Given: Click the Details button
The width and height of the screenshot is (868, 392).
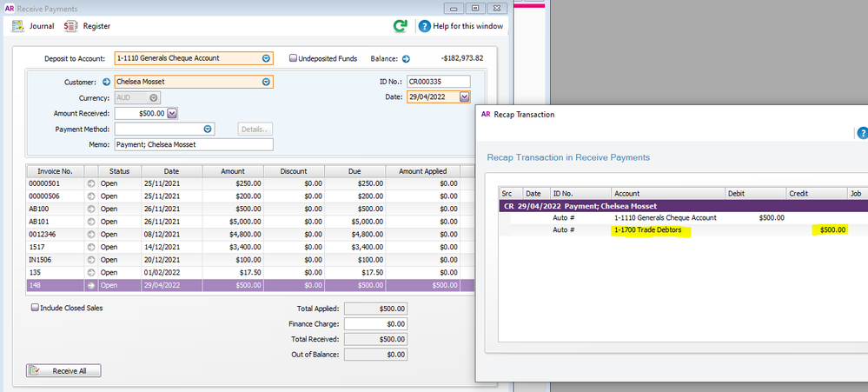Looking at the screenshot, I should click(x=255, y=129).
